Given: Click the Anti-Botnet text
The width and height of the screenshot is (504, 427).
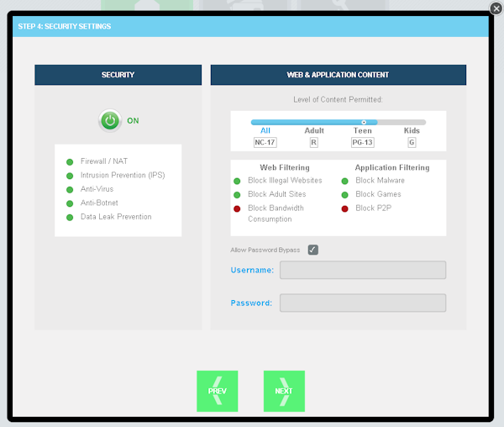Looking at the screenshot, I should coord(99,203).
